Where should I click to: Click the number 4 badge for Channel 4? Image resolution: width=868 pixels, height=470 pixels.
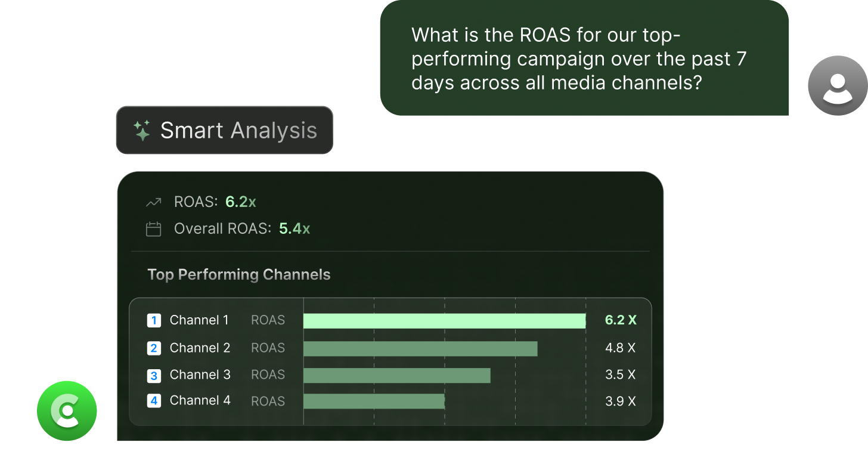pyautogui.click(x=154, y=401)
